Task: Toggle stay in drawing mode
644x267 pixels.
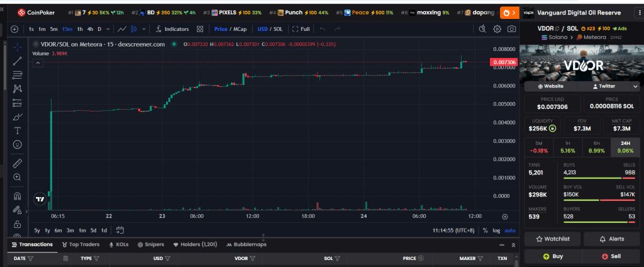Action: point(17,210)
